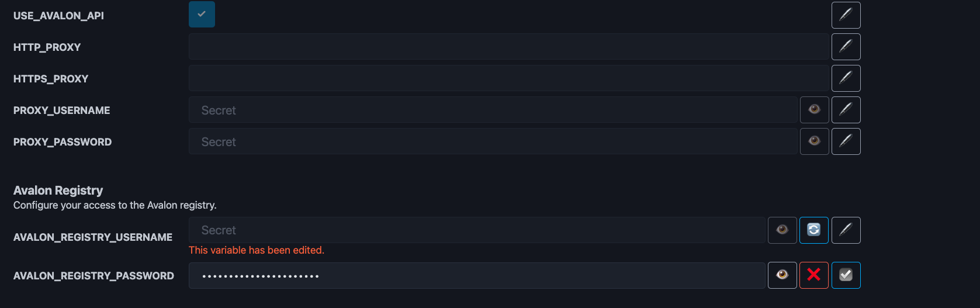This screenshot has width=980, height=308.
Task: Click edit pencil for PROXY_USERNAME
Action: pos(846,110)
